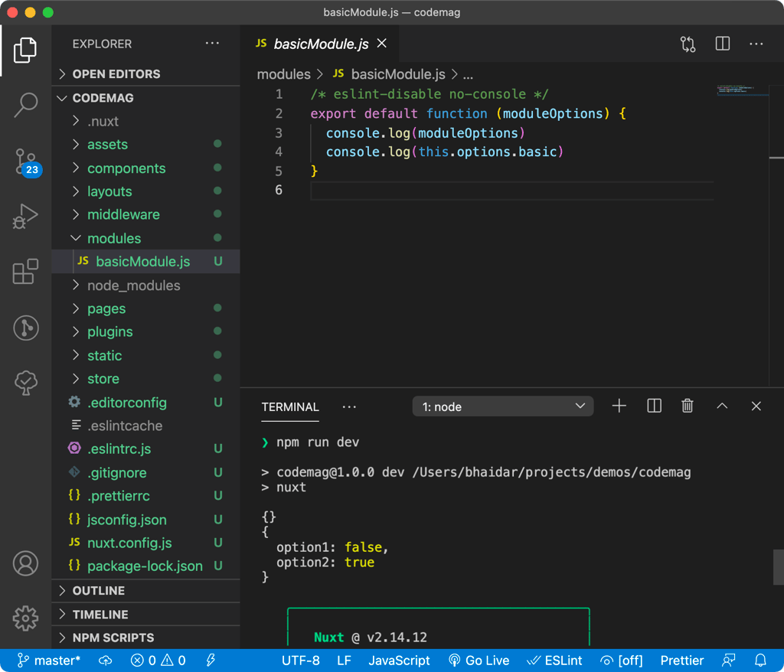Screen dimensions: 784x672
Task: Expand the assets folder
Action: tap(145, 145)
